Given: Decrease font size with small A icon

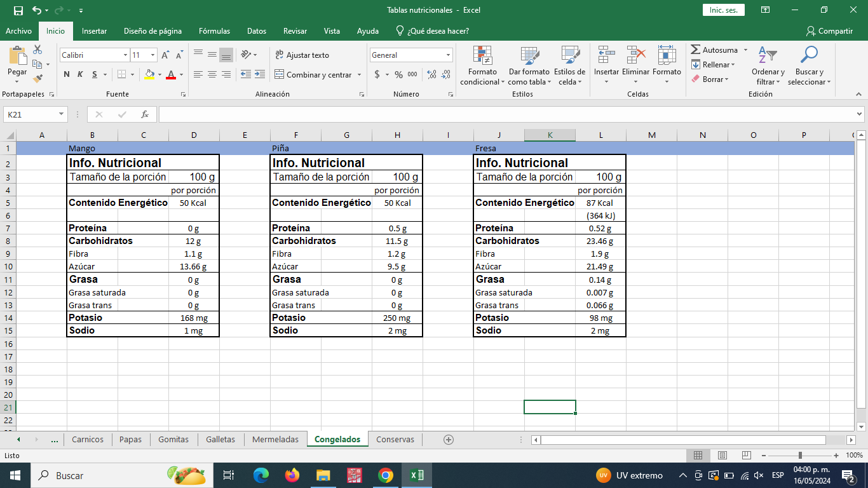Looking at the screenshot, I should 180,55.
